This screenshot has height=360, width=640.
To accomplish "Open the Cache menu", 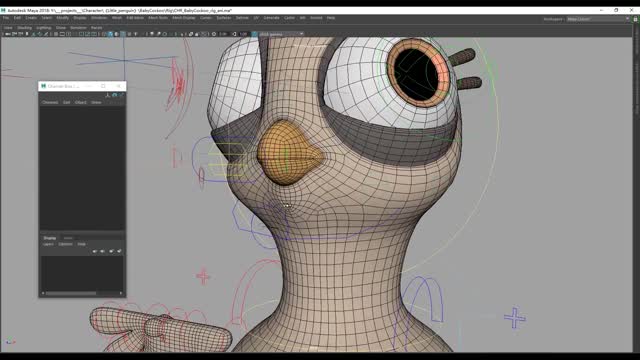I will point(289,18).
